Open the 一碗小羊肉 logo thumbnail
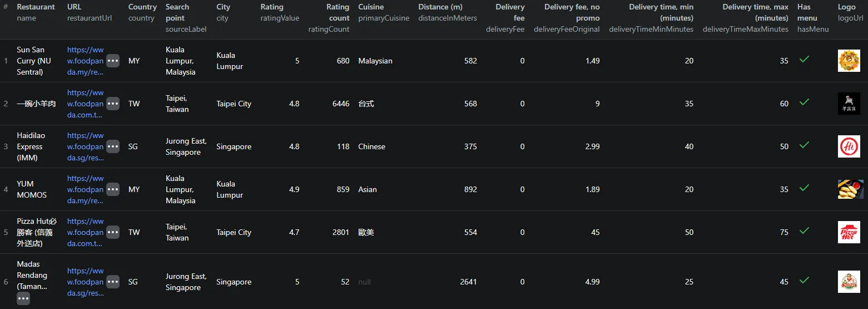This screenshot has width=868, height=309. [849, 104]
